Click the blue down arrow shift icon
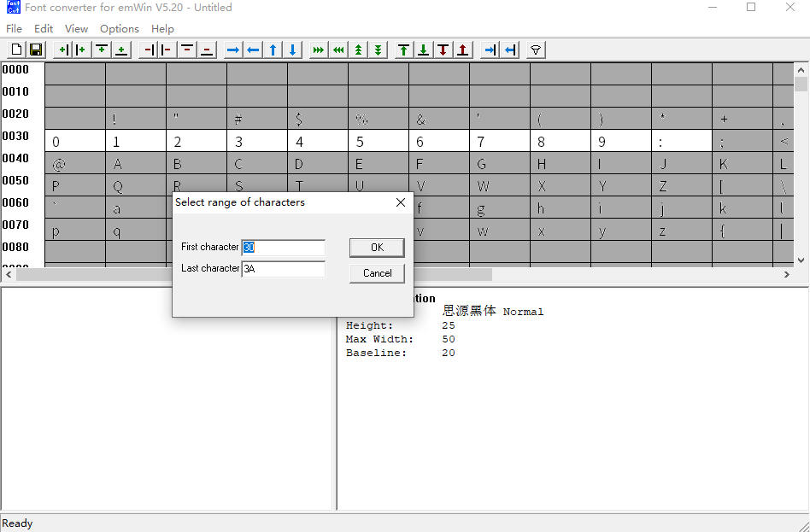This screenshot has width=810, height=532. (293, 50)
